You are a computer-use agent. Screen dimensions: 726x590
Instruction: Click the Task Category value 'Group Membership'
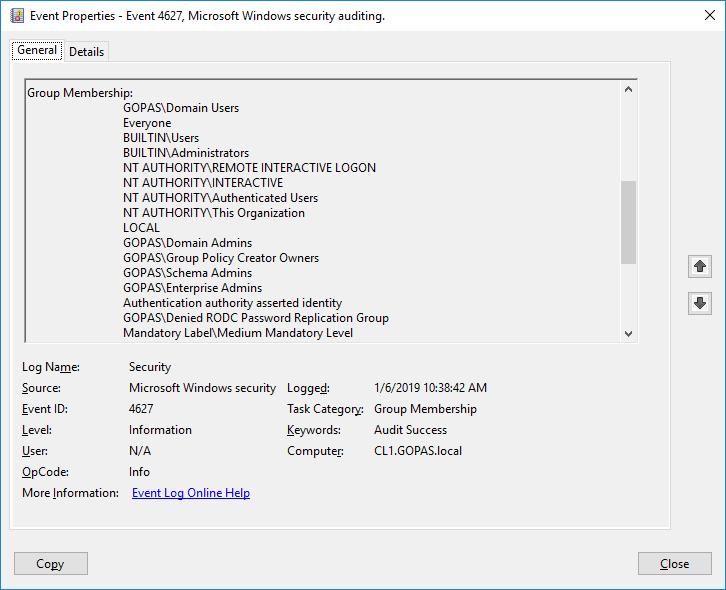pyautogui.click(x=426, y=409)
